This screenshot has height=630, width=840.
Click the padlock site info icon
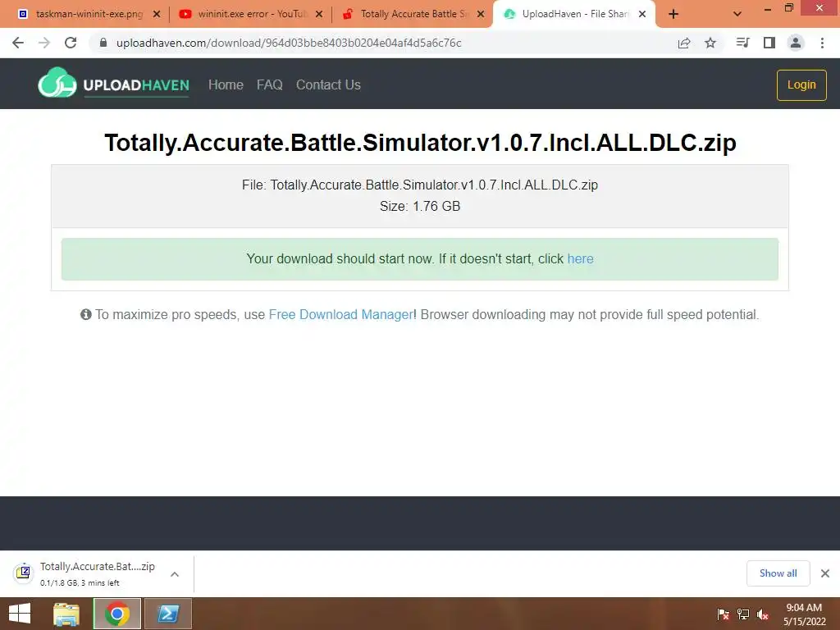pyautogui.click(x=103, y=43)
